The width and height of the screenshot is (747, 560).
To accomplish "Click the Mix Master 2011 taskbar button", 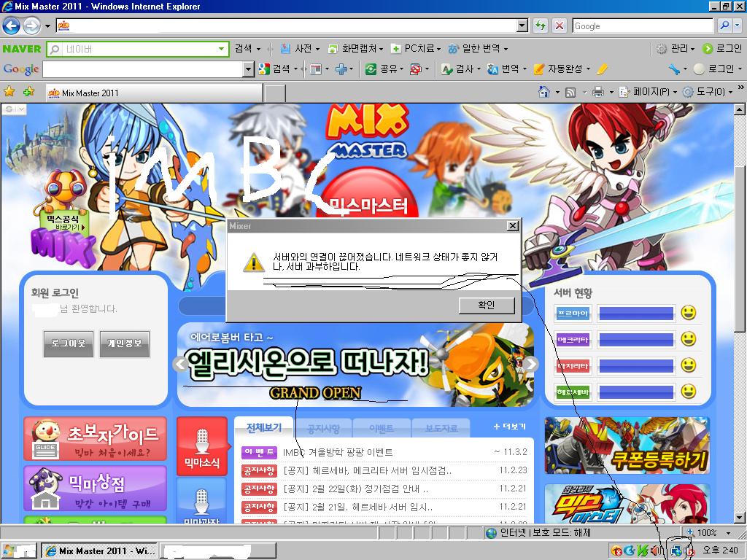I will point(99,551).
